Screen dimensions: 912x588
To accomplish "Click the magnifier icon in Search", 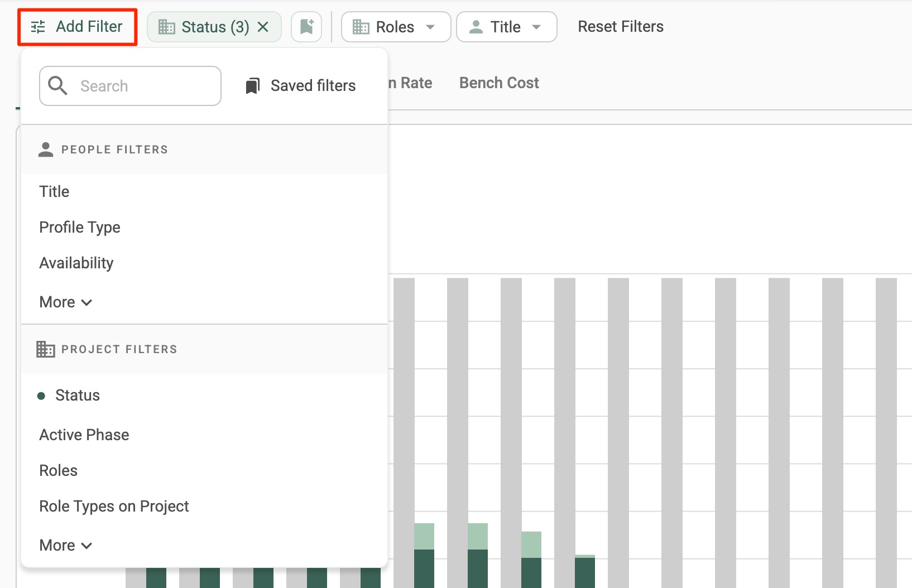I will (57, 86).
